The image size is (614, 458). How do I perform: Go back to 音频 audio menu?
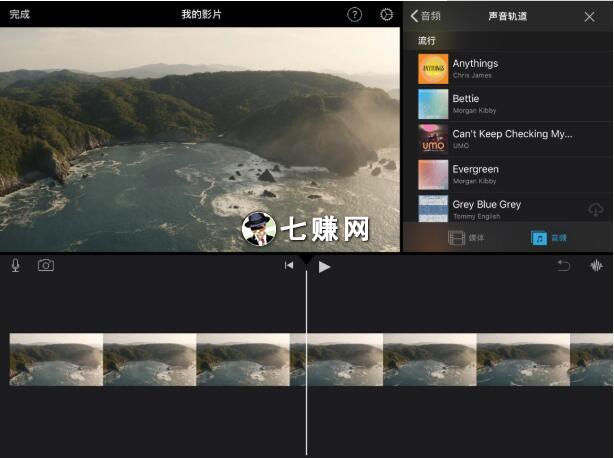pos(426,16)
